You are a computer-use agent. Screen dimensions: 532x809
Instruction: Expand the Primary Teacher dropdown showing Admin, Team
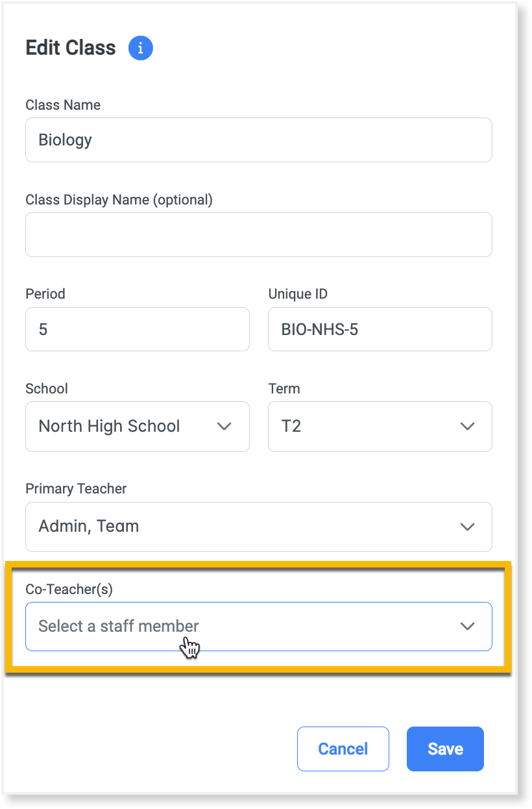coord(247,527)
